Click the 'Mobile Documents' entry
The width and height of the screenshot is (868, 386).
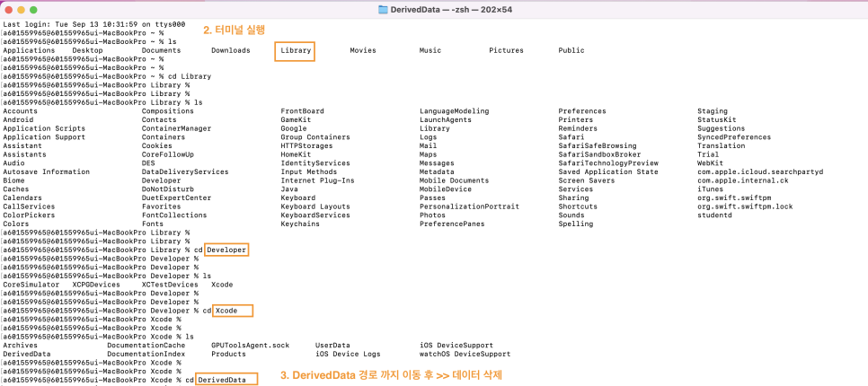(454, 180)
